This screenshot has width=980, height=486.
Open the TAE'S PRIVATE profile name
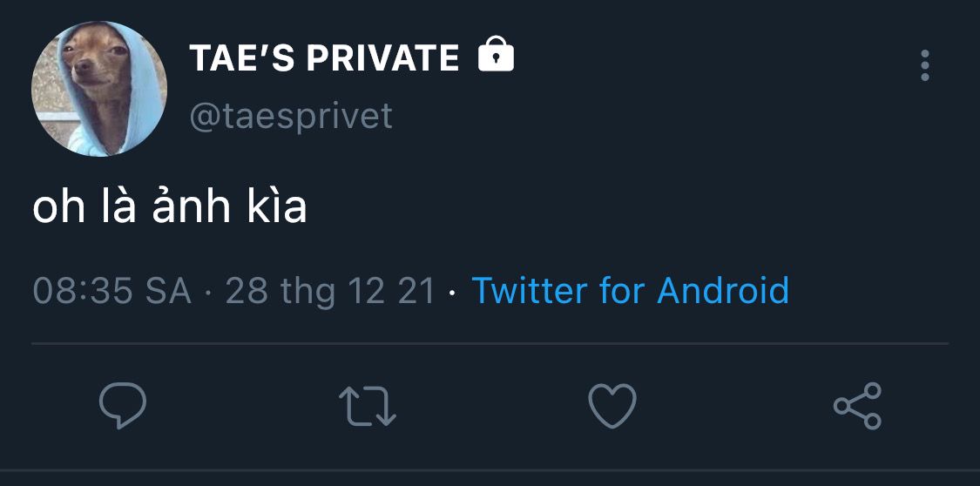(x=324, y=58)
